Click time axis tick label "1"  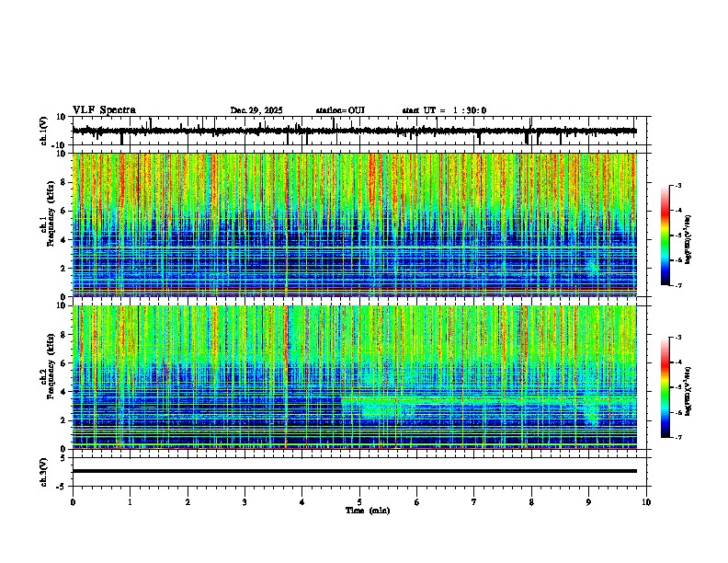130,502
